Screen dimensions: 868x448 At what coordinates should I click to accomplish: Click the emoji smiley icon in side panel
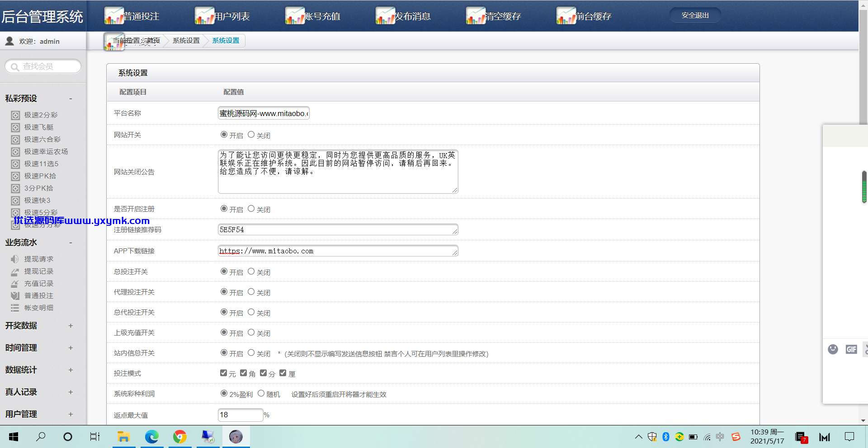pyautogui.click(x=833, y=349)
